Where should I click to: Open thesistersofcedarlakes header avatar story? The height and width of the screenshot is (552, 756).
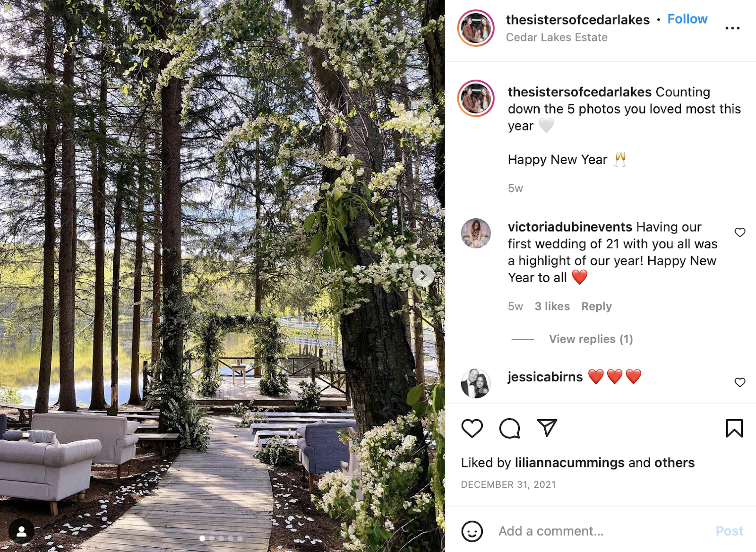click(476, 28)
